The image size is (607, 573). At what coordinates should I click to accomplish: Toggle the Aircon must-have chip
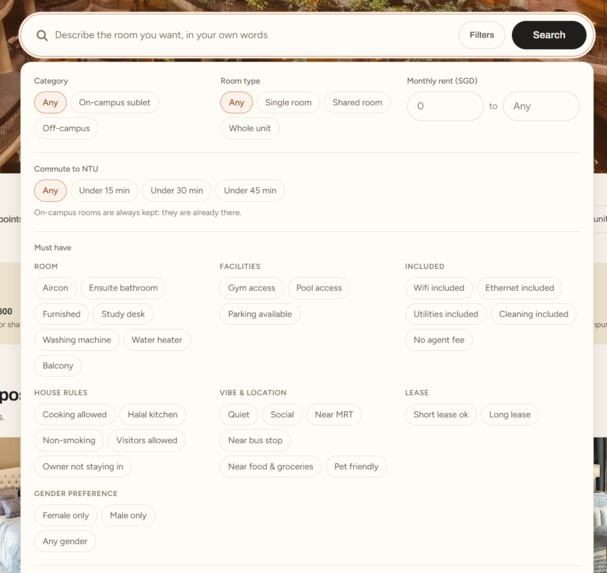55,288
